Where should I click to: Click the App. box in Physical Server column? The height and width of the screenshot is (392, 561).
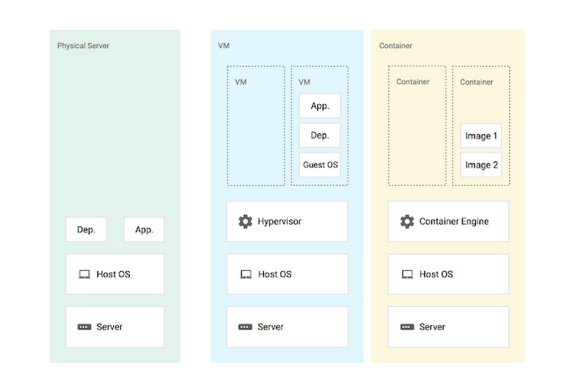144,229
